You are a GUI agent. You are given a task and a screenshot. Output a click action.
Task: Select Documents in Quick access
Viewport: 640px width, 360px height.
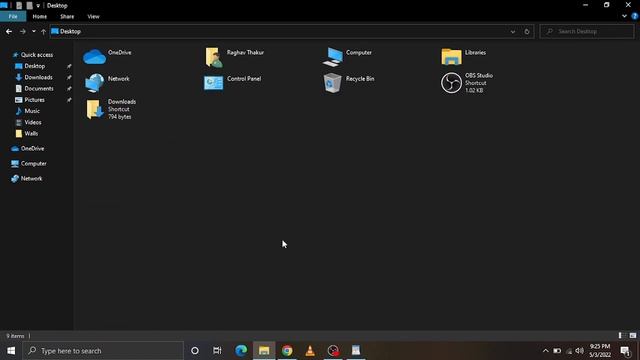click(39, 89)
